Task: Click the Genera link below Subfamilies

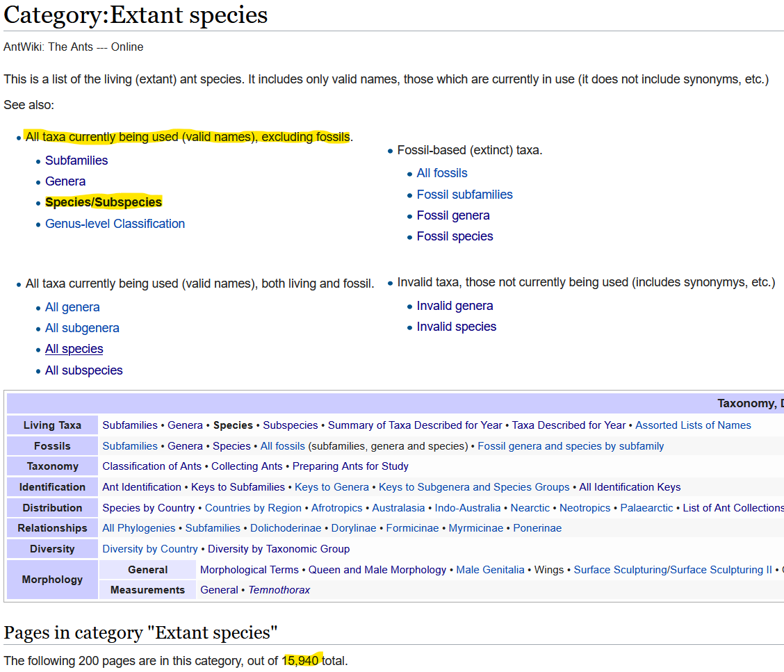Action: coord(65,181)
